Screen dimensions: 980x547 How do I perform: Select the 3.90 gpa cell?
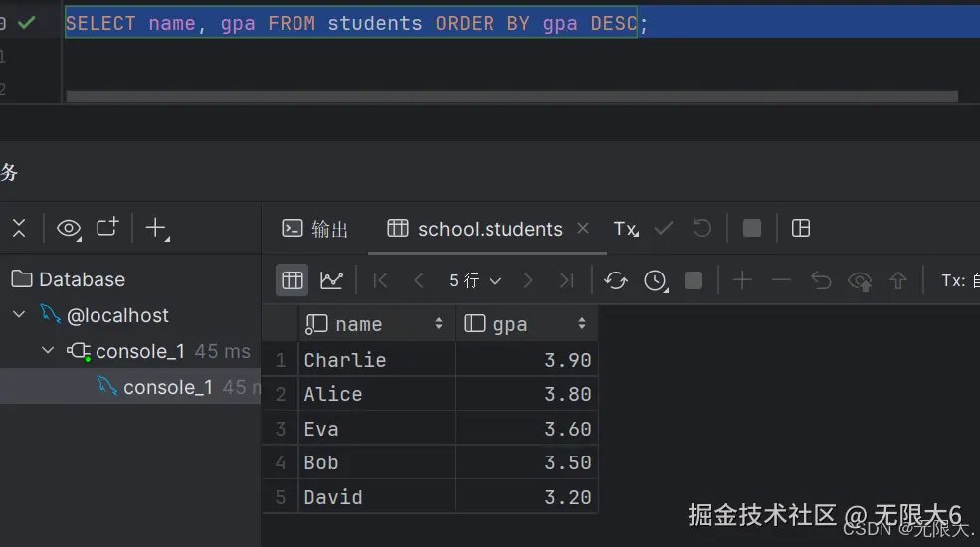pos(526,360)
